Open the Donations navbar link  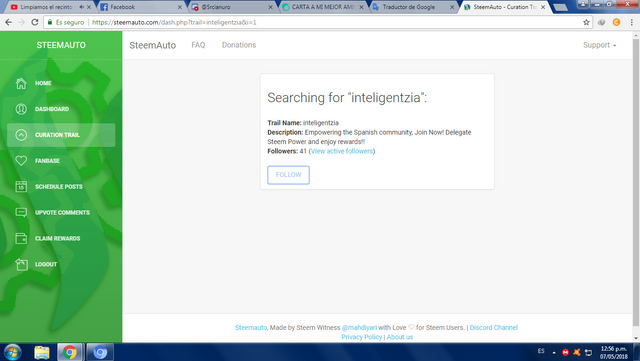[x=239, y=45]
